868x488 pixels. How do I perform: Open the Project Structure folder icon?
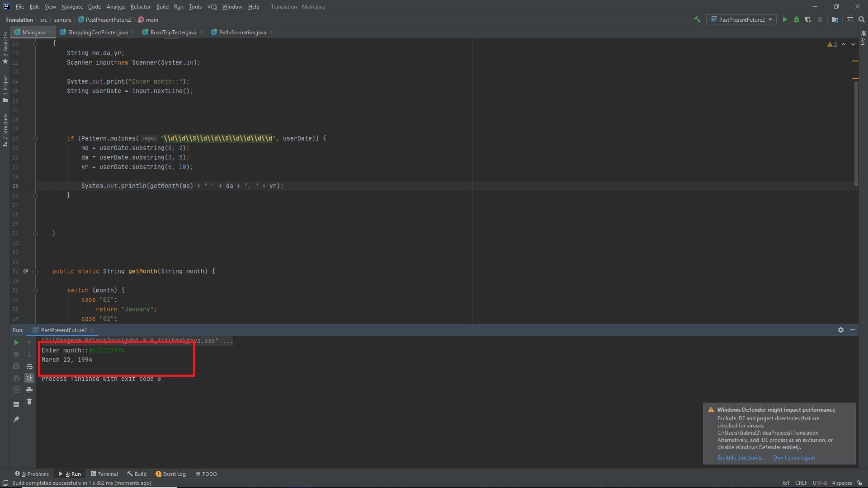pyautogui.click(x=835, y=19)
